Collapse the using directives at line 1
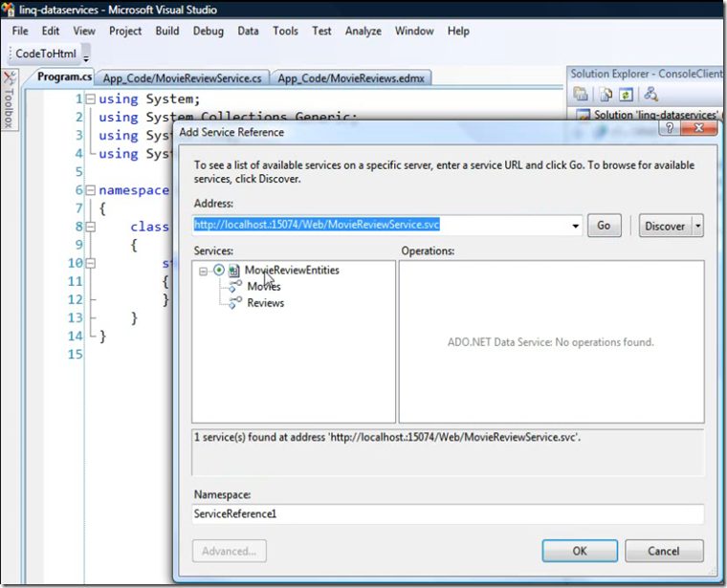Image resolution: width=727 pixels, height=588 pixels. click(91, 98)
